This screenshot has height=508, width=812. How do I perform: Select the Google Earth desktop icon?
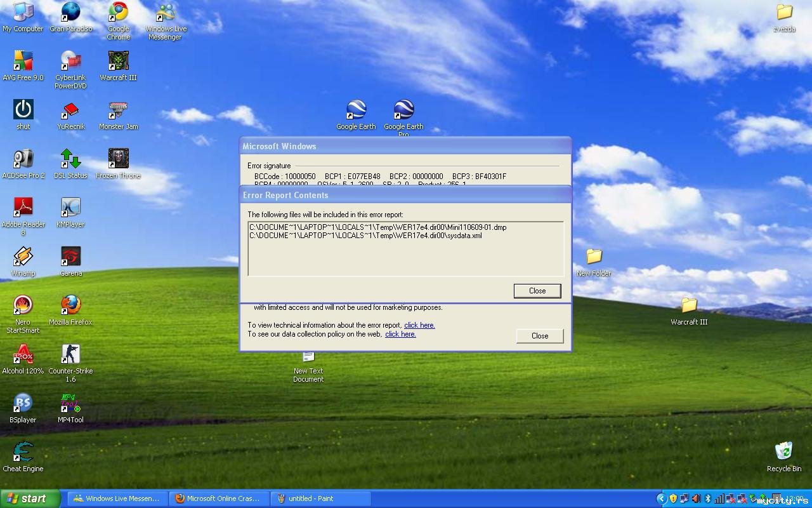point(356,114)
